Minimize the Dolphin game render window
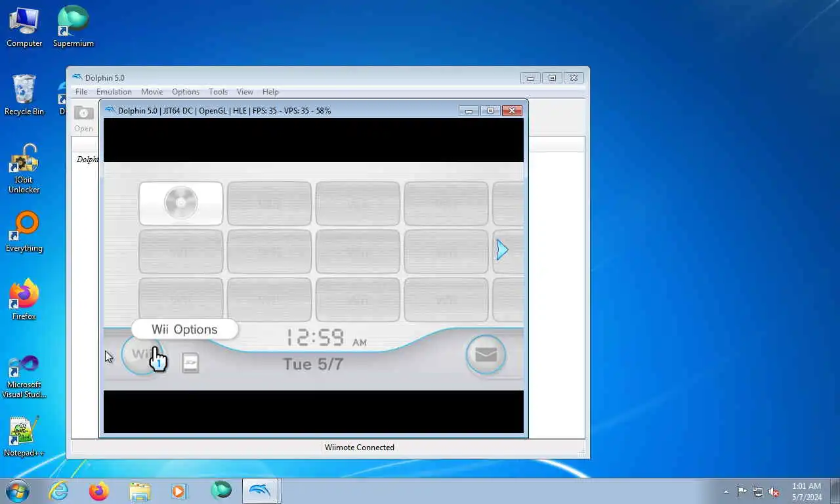Screen dimensions: 840x504 click(469, 111)
